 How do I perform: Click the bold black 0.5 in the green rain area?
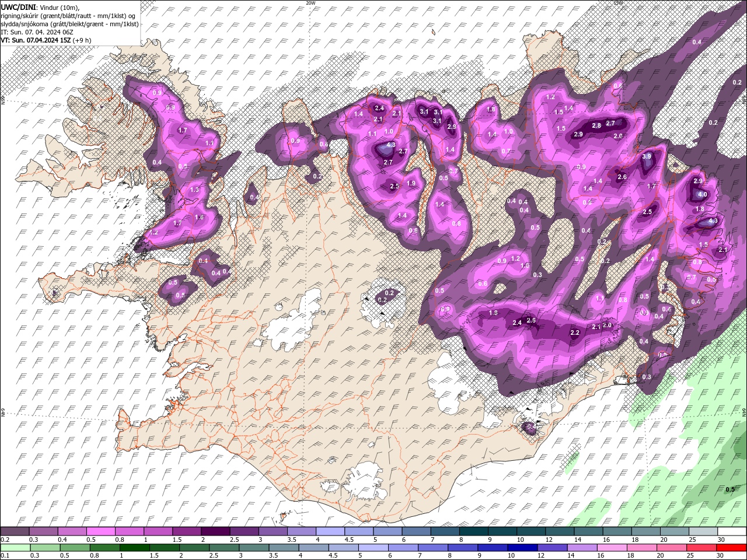(x=730, y=490)
